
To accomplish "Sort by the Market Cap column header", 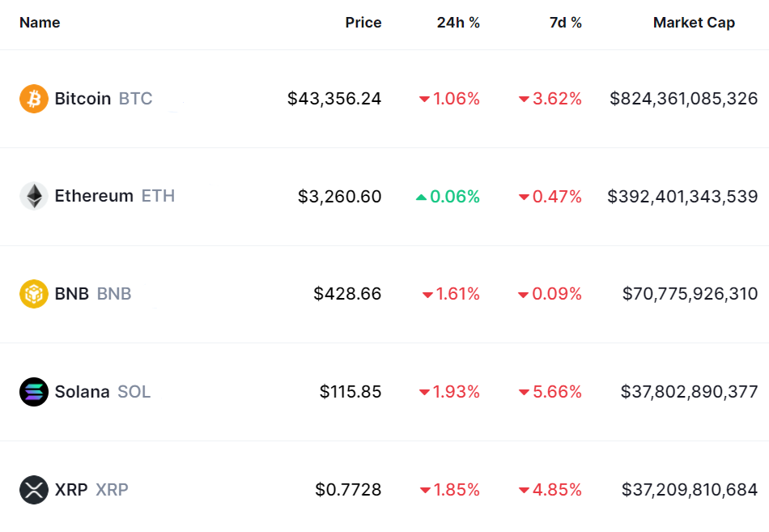I will coord(694,23).
